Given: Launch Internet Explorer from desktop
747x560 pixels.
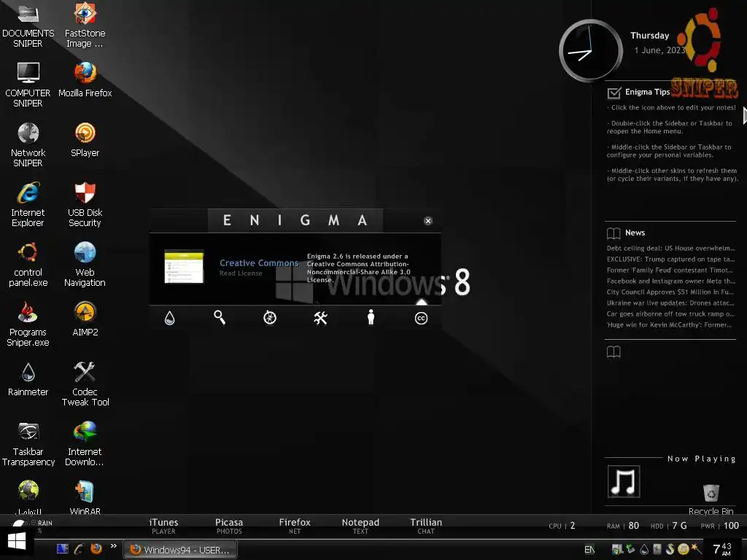Looking at the screenshot, I should click(28, 204).
